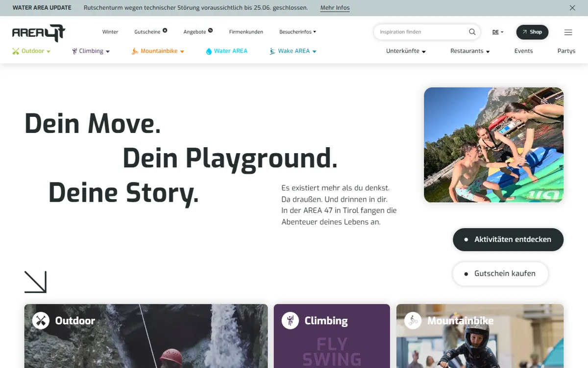Click the Rutschenturm closure notice text
Image resolution: width=588 pixels, height=368 pixels.
pos(196,8)
